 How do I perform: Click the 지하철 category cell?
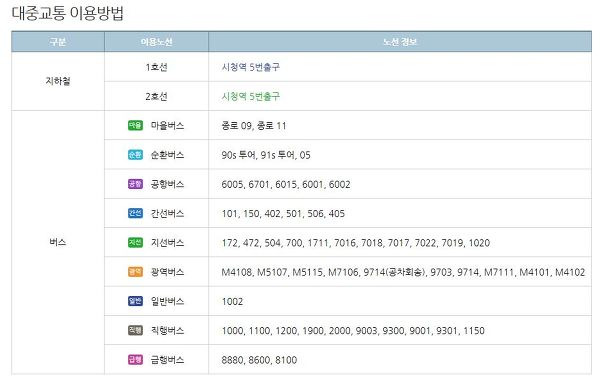coord(58,81)
